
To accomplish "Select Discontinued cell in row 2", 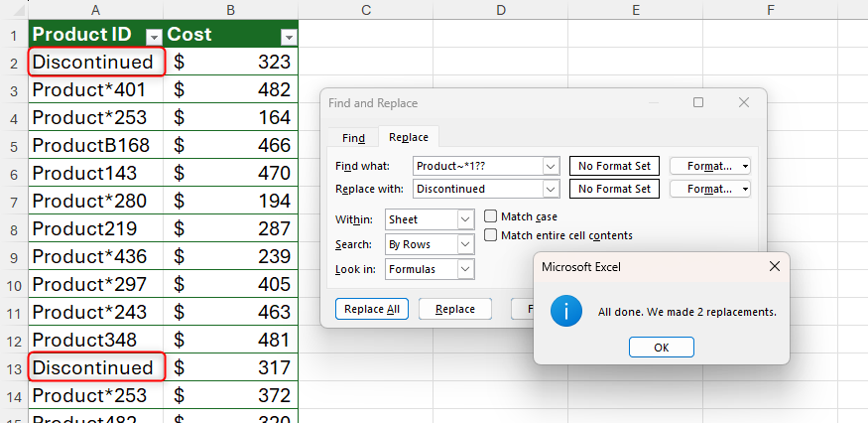I will 96,62.
